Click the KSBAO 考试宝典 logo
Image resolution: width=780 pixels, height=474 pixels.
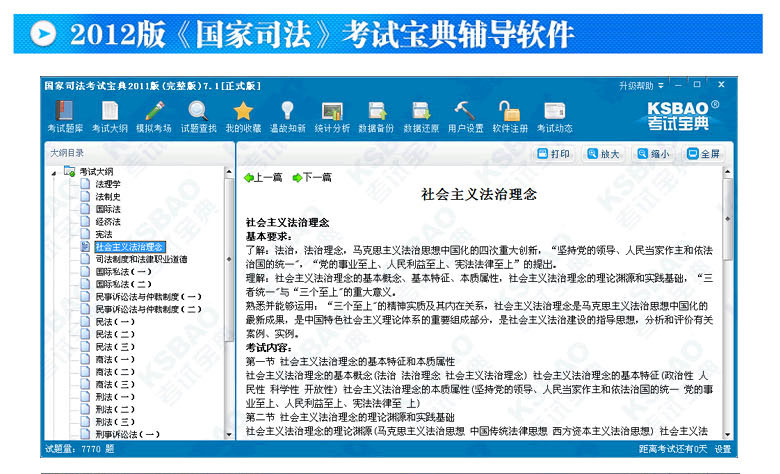pyautogui.click(x=682, y=115)
